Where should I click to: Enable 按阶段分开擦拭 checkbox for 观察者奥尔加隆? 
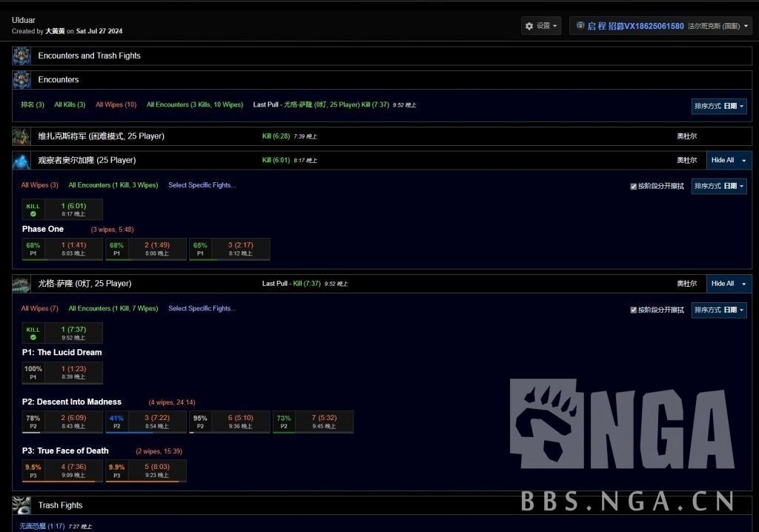pyautogui.click(x=634, y=185)
